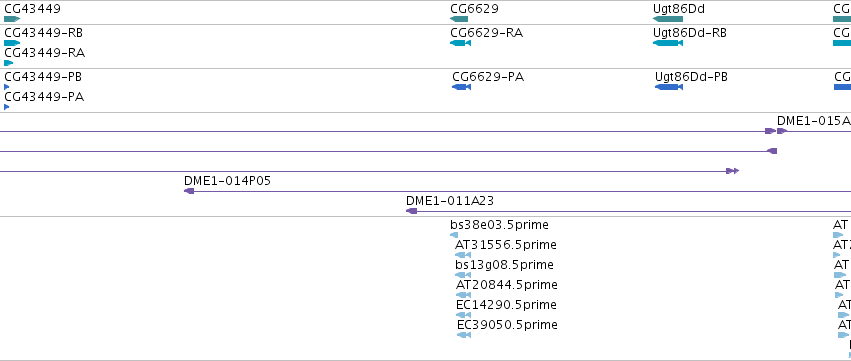Click the CG43449-PB protein glyph

point(7,87)
